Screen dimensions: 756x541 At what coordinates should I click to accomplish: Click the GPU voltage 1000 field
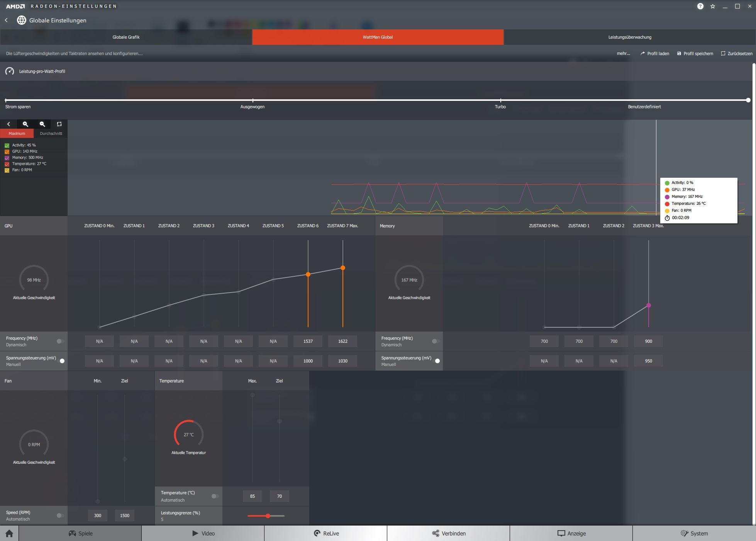click(308, 361)
